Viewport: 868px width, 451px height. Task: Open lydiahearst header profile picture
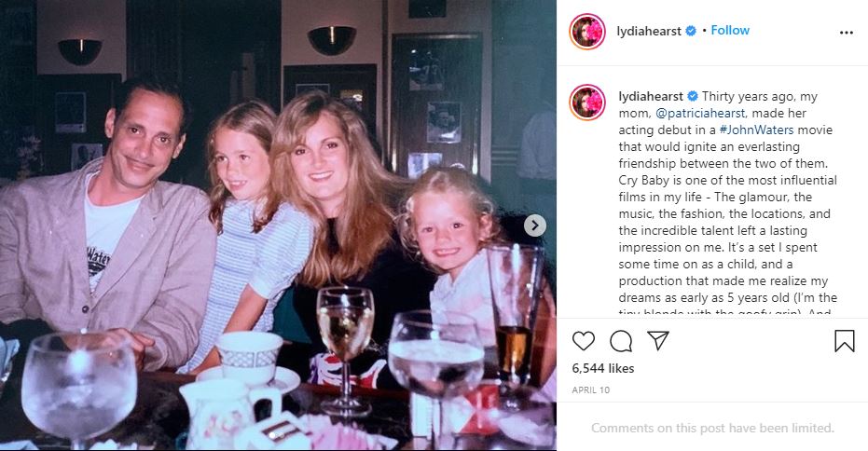[586, 32]
